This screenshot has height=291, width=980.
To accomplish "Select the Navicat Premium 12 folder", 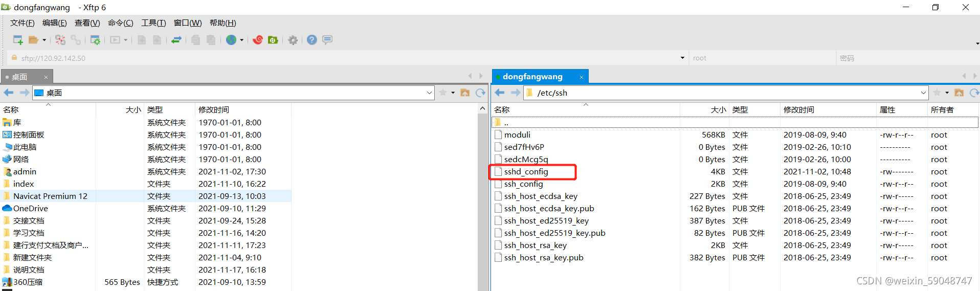I will 50,196.
